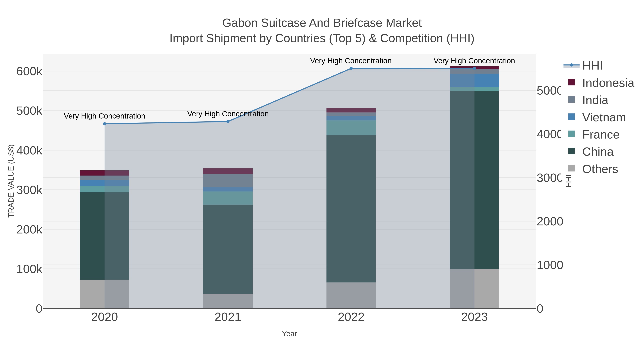Toggle the HHI legend entry
Screen dimensions: 644x362
pos(583,66)
